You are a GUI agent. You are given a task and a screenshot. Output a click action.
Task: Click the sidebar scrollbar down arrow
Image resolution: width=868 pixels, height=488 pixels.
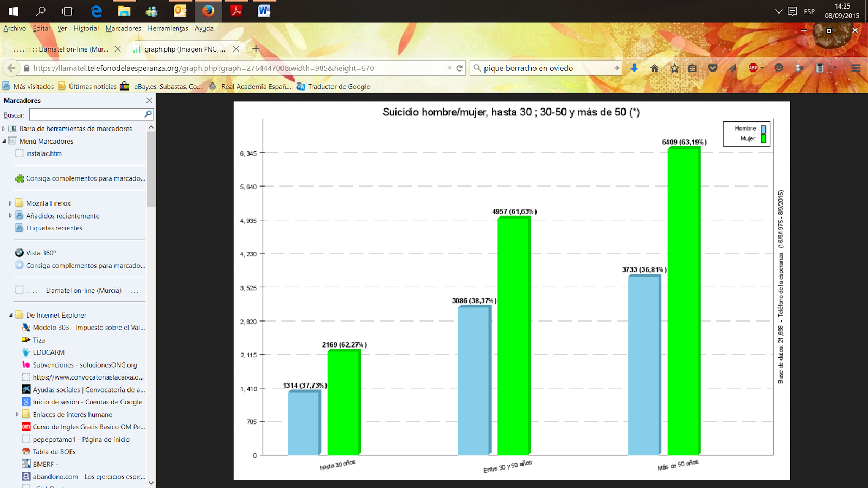(151, 483)
